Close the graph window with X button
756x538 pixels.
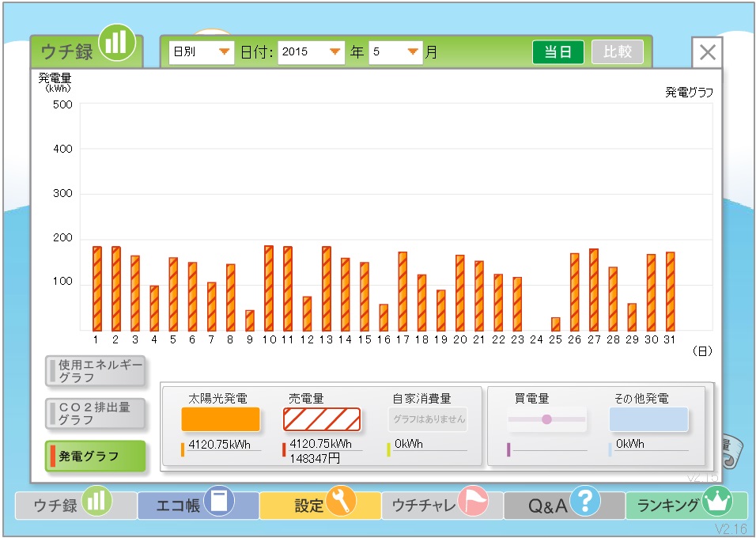click(707, 52)
